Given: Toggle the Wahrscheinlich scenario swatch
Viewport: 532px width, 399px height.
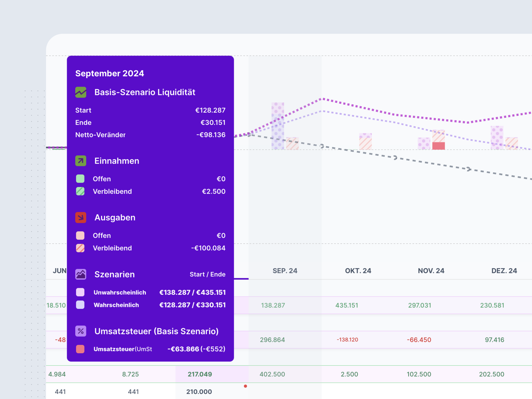Looking at the screenshot, I should point(80,305).
